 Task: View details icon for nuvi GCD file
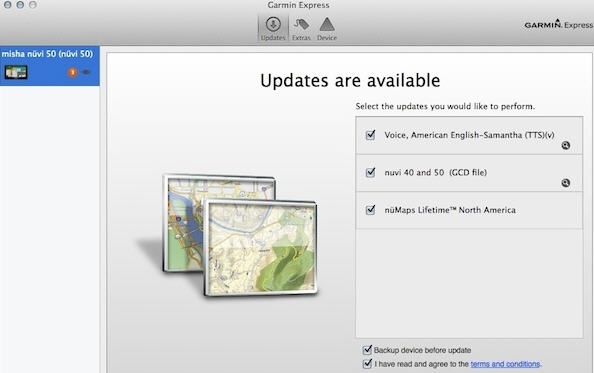pos(566,183)
